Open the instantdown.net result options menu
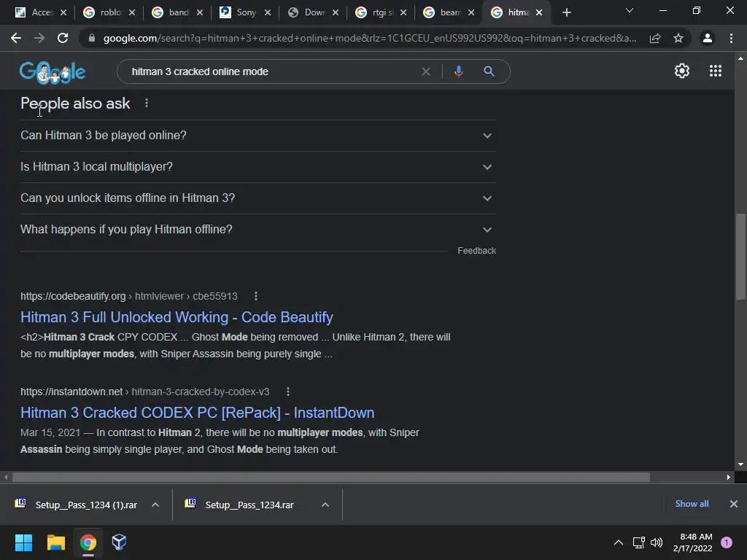 (287, 392)
